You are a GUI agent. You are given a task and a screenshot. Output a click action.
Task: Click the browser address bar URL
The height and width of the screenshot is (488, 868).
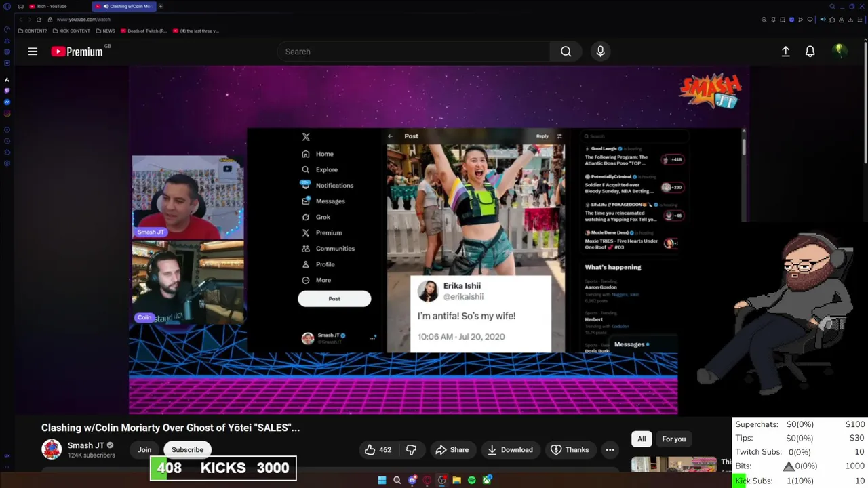[x=83, y=20]
